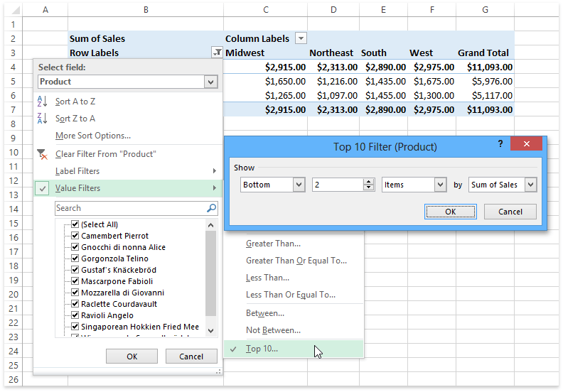This screenshot has width=563, height=392.
Task: Open the Bottom/Top dropdown
Action: click(x=299, y=185)
